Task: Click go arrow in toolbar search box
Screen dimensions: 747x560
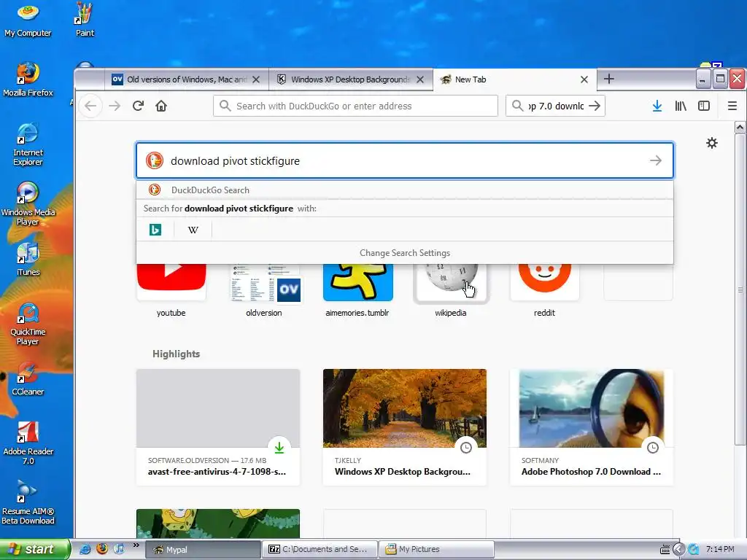Action: [595, 106]
